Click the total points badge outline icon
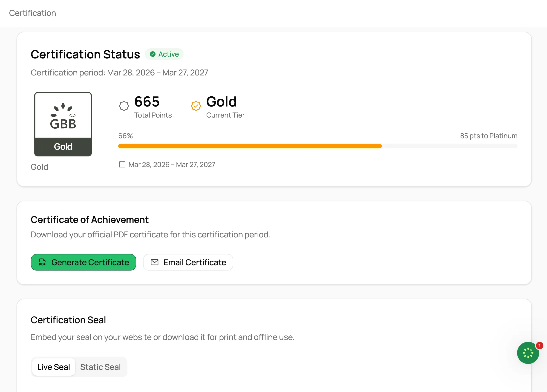Viewport: 547px width, 392px height. pos(124,106)
